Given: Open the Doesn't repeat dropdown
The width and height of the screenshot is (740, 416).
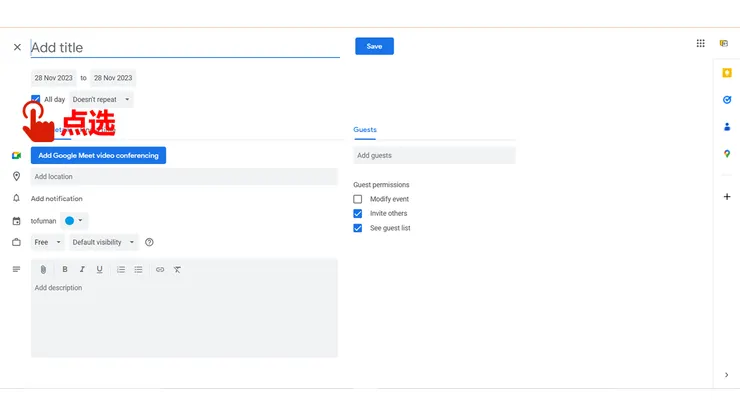Looking at the screenshot, I should click(101, 100).
